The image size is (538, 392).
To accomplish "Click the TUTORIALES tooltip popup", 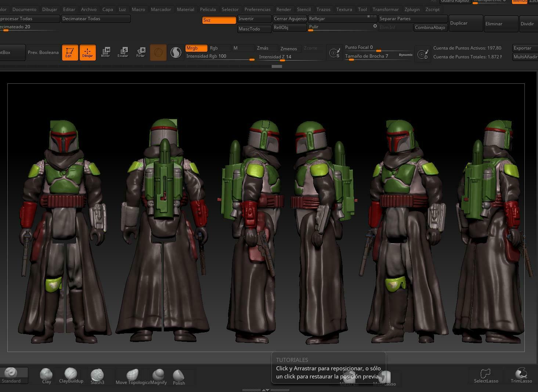I will coord(328,368).
